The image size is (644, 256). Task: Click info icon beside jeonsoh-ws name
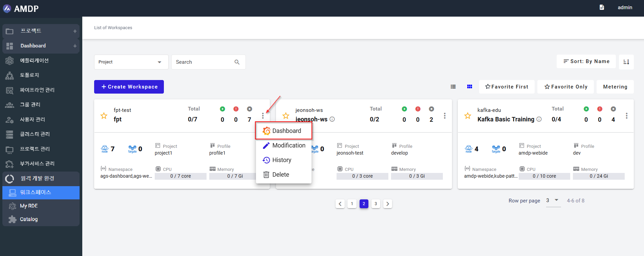pyautogui.click(x=332, y=119)
